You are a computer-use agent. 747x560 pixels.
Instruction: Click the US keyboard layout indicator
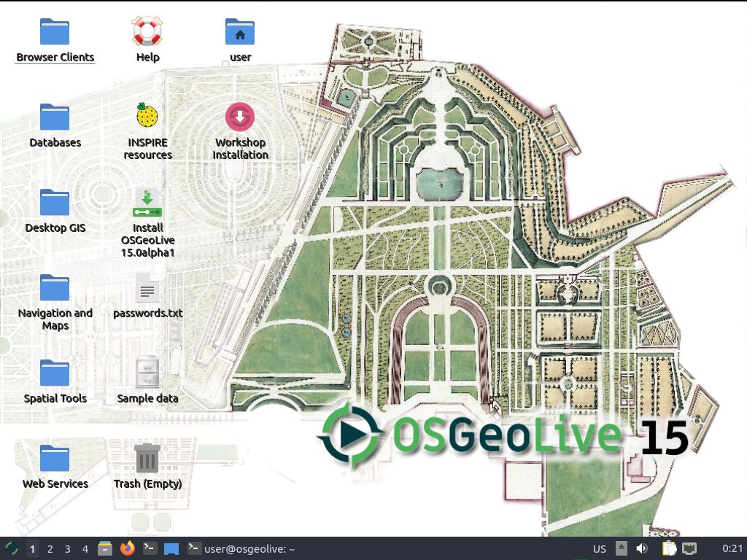point(599,549)
